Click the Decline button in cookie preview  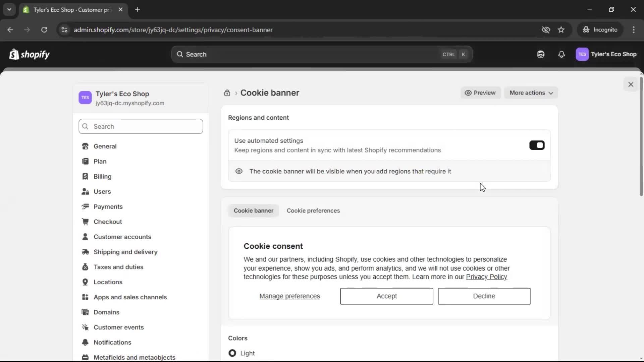484,296
